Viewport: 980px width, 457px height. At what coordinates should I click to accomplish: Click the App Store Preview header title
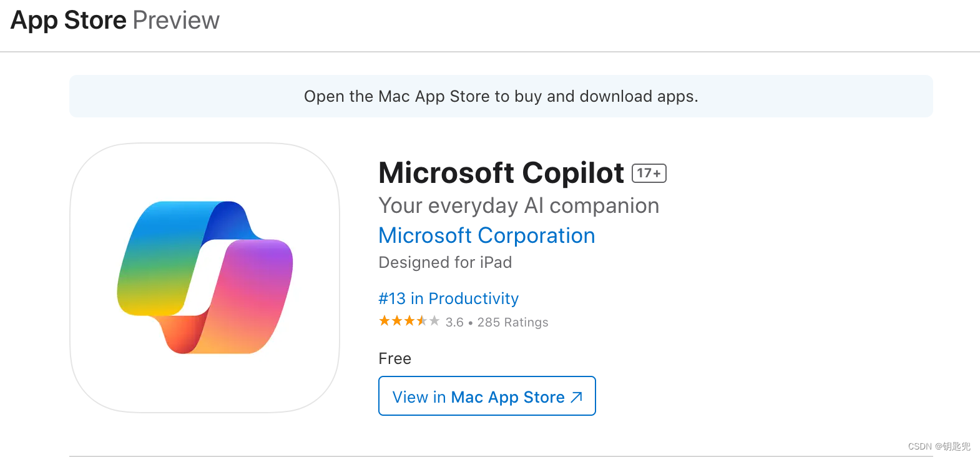(115, 21)
